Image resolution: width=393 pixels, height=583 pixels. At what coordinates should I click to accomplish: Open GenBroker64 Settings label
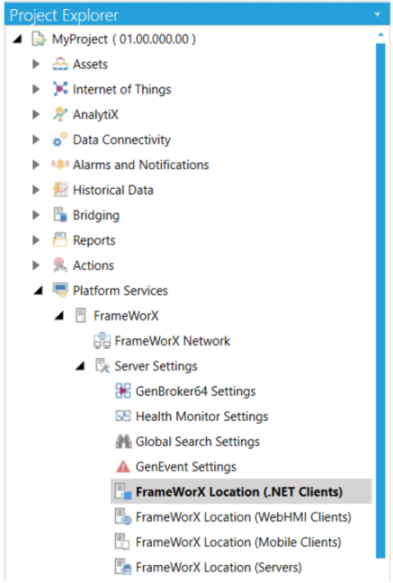[x=196, y=391]
